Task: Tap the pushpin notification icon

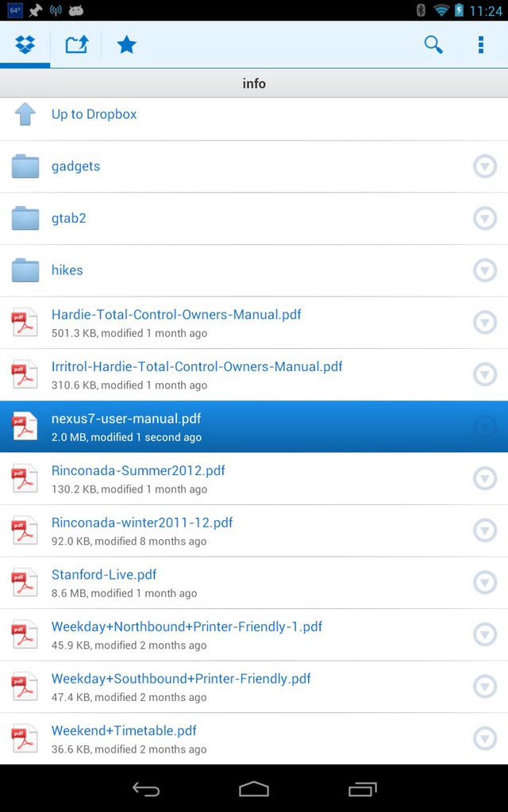Action: (x=35, y=10)
